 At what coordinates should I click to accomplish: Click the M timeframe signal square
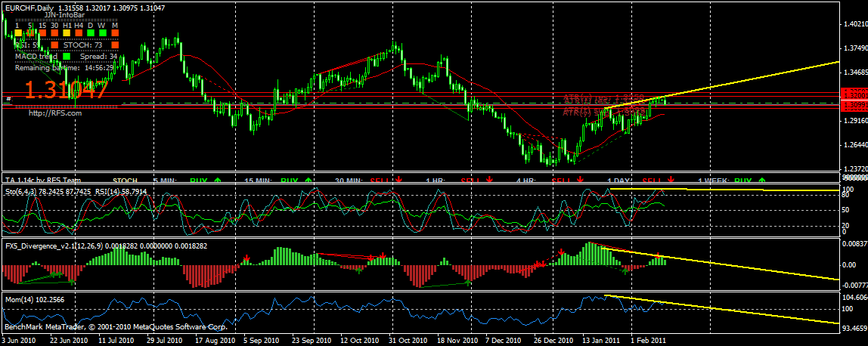tap(115, 32)
